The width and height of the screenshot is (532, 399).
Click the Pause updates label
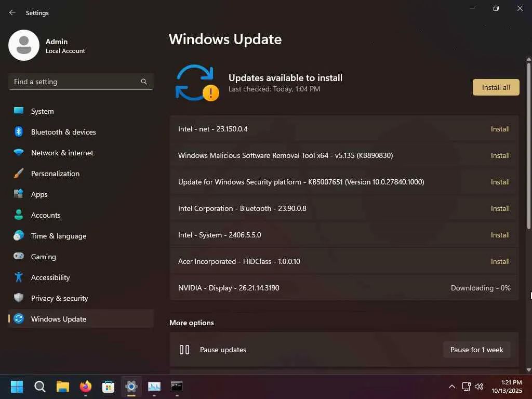[x=223, y=350]
